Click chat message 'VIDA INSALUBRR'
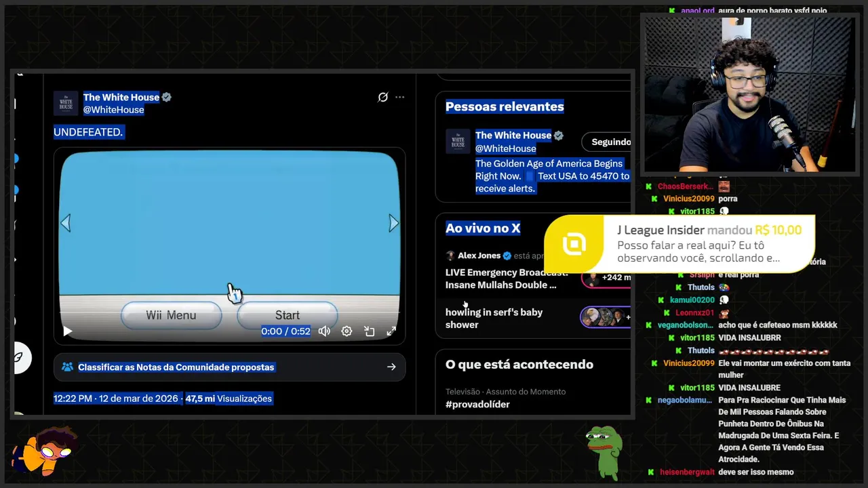Screen dimensions: 868x488 749,338
